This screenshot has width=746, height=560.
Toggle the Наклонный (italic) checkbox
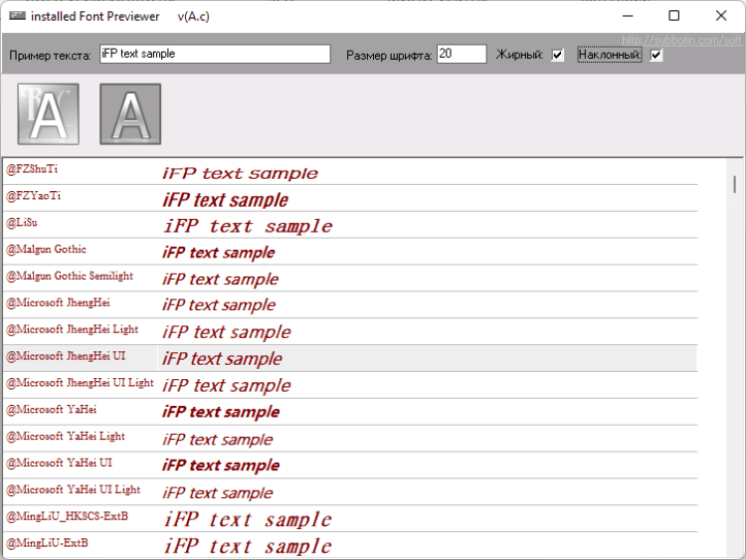656,55
